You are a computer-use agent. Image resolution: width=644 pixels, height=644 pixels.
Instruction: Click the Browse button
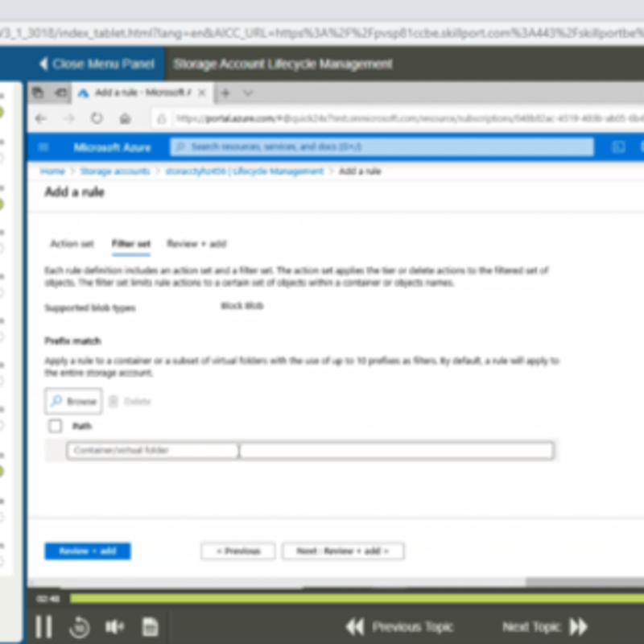click(x=73, y=401)
